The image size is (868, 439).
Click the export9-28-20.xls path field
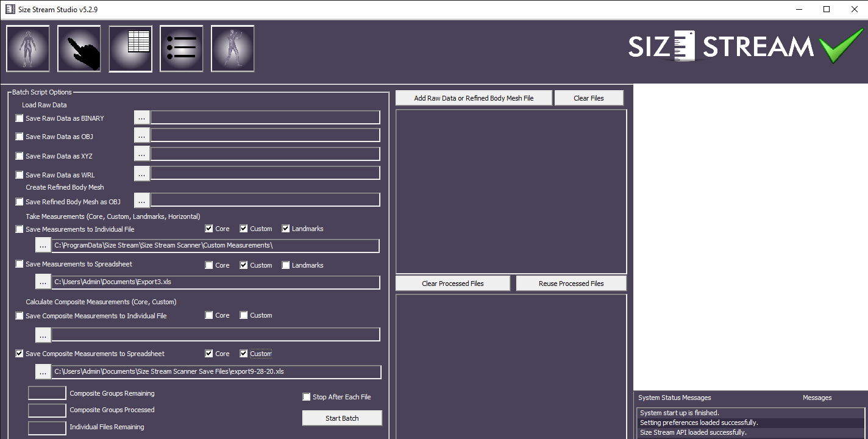click(216, 372)
